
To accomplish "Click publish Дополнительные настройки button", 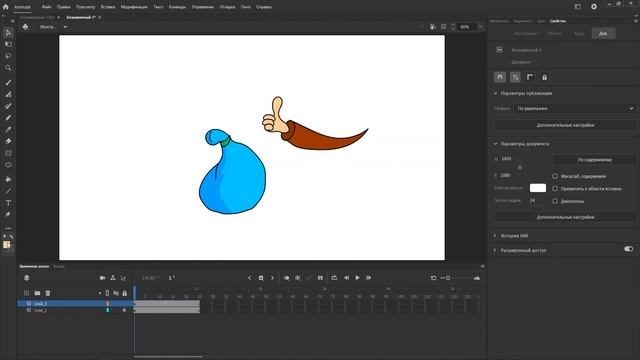I will [x=565, y=125].
